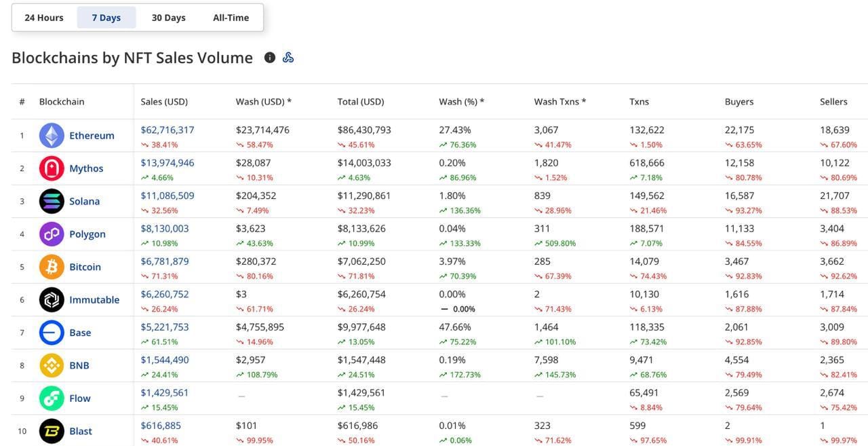Sort by the Total (USD) column header
The width and height of the screenshot is (868, 446).
click(361, 102)
